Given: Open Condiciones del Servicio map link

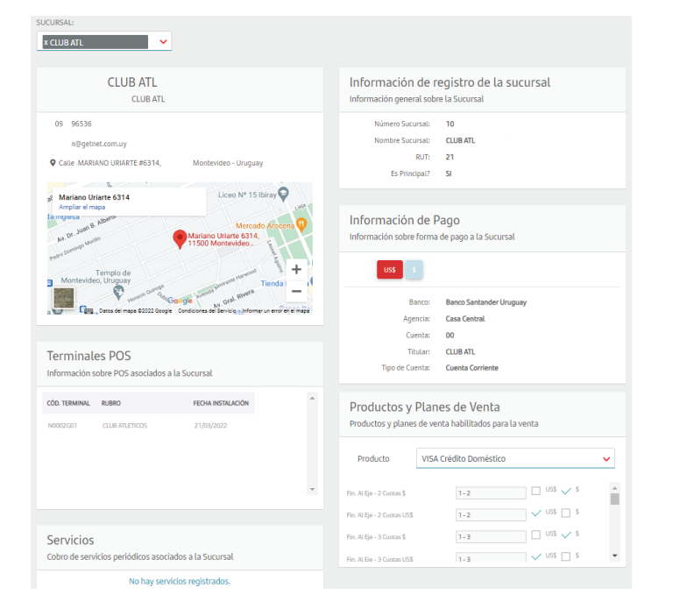Looking at the screenshot, I should pyautogui.click(x=208, y=311).
